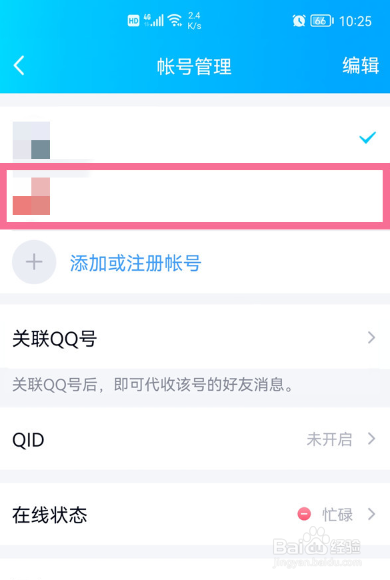Screen dimensions: 390x580
Task: Tap the 添加或注册帐号 link
Action: pyautogui.click(x=135, y=263)
